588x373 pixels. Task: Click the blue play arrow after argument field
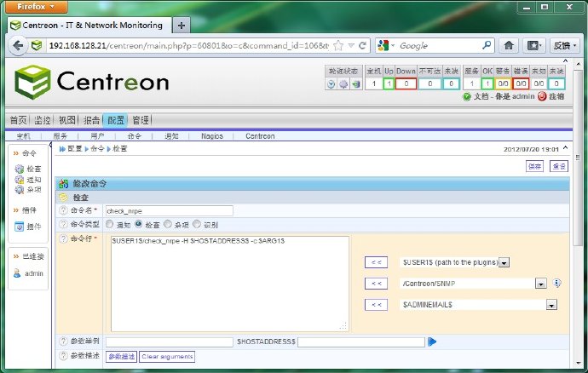pyautogui.click(x=432, y=341)
